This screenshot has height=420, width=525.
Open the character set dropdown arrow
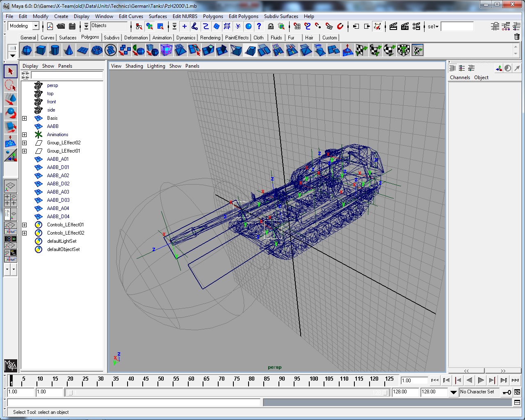453,392
